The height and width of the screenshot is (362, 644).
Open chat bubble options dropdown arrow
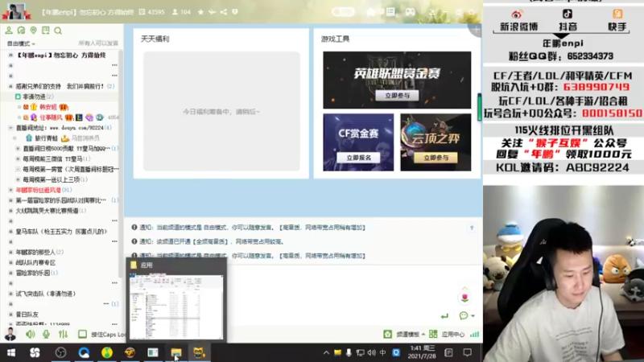pos(473,315)
